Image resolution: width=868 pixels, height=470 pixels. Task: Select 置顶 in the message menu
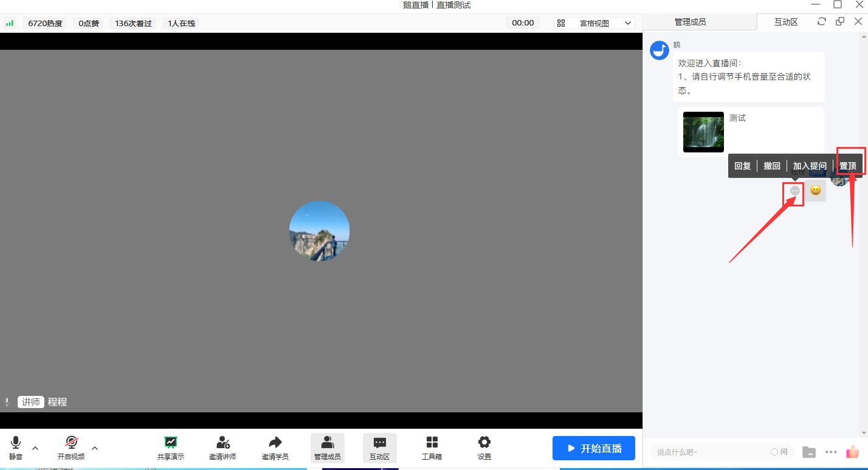tap(847, 166)
